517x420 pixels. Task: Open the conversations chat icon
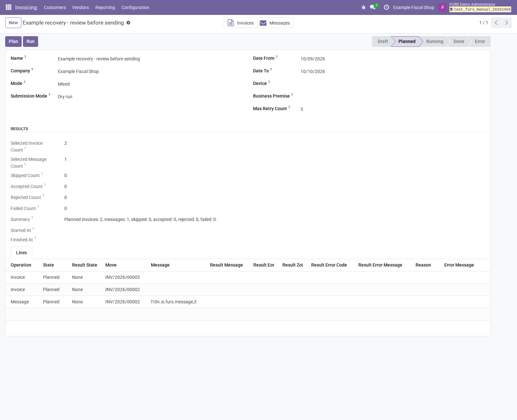373,7
